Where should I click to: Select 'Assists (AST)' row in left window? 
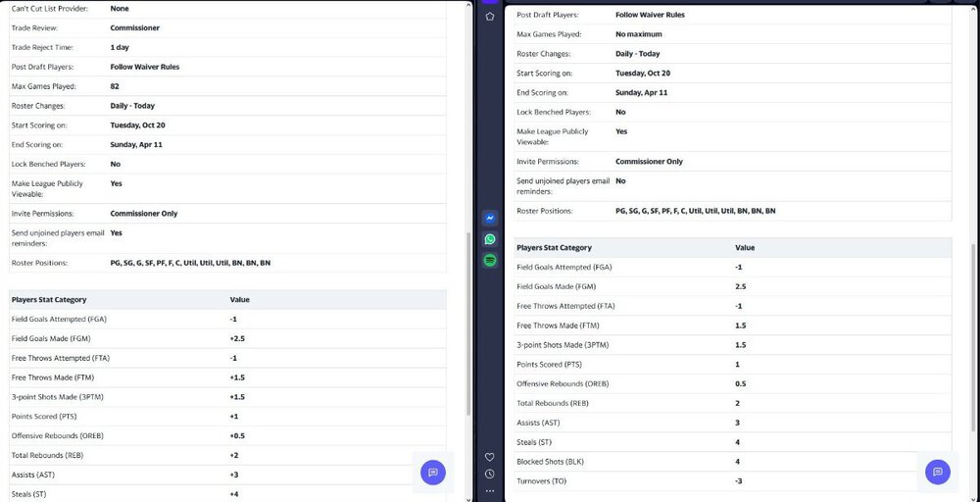(x=227, y=475)
